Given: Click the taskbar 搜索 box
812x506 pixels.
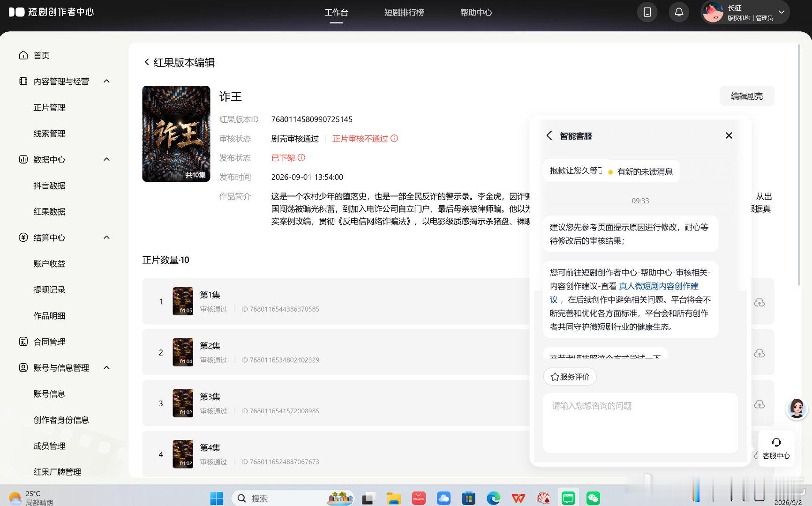Looking at the screenshot, I should coord(293,498).
